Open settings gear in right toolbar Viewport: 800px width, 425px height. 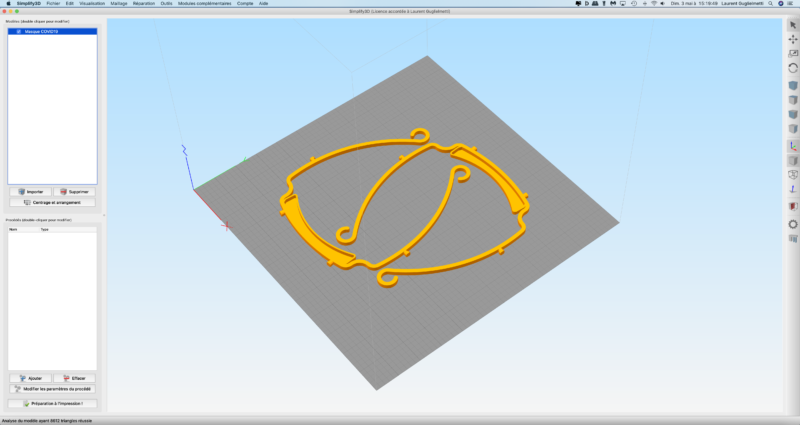[792, 225]
